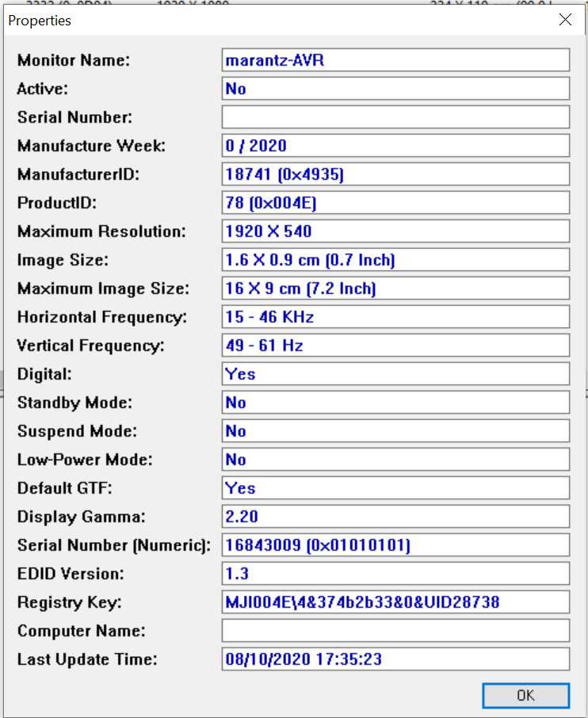This screenshot has width=588, height=718.
Task: Click the ProductID field 78 (0x004E)
Action: tap(395, 202)
